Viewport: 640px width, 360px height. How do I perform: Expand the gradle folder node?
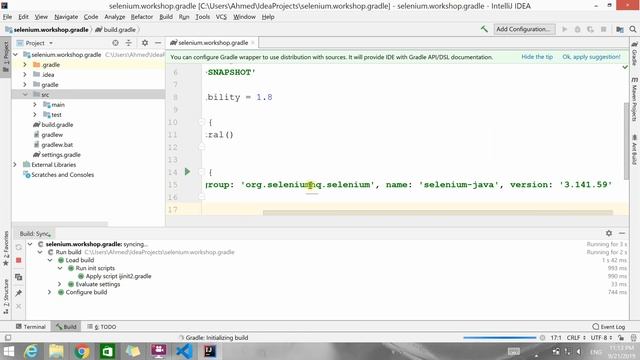(x=24, y=84)
